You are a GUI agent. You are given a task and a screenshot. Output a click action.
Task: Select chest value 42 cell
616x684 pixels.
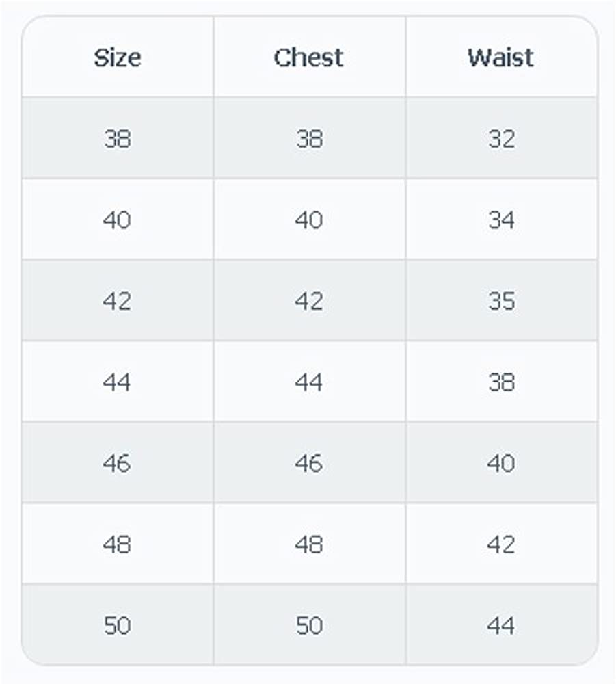click(309, 301)
